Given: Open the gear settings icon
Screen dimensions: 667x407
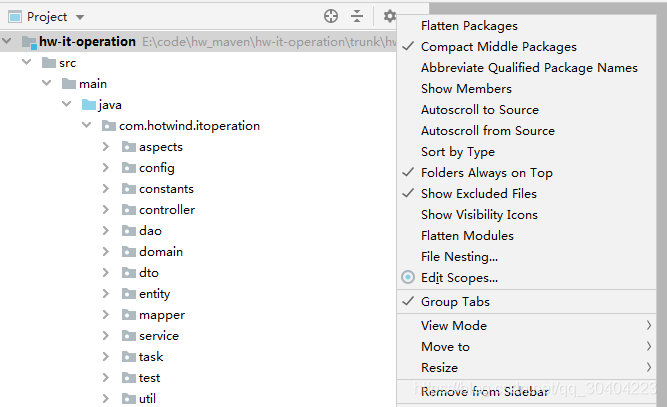Looking at the screenshot, I should point(389,16).
